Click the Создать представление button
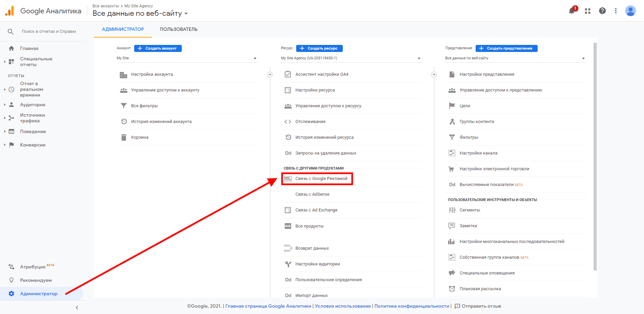Screen dimensions: 644x314 (x=506, y=48)
